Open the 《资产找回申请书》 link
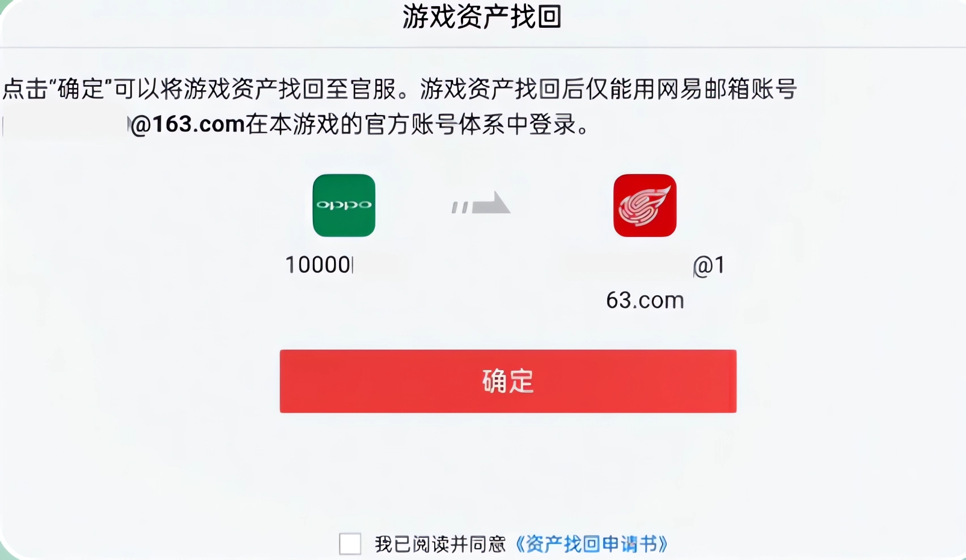Viewport: 966px width, 560px height. (592, 544)
